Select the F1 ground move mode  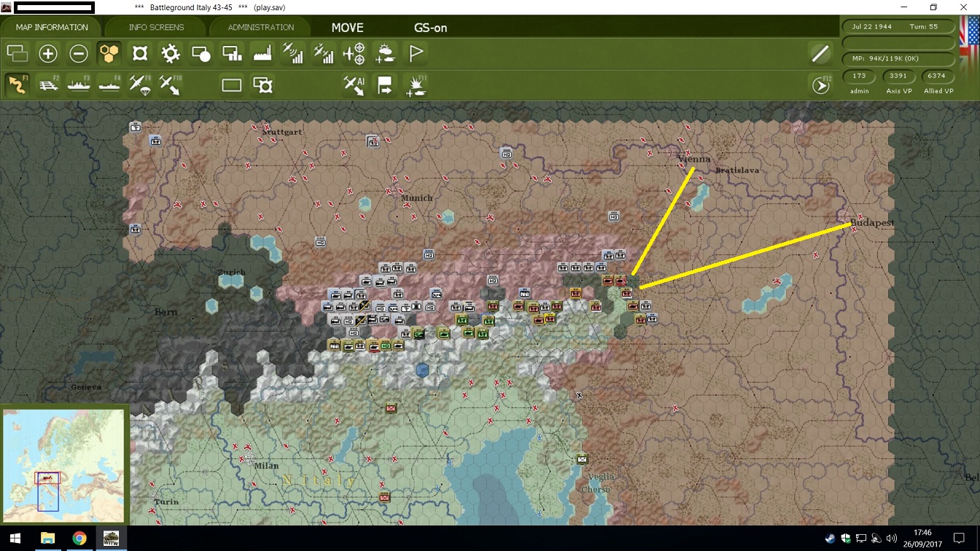click(17, 85)
